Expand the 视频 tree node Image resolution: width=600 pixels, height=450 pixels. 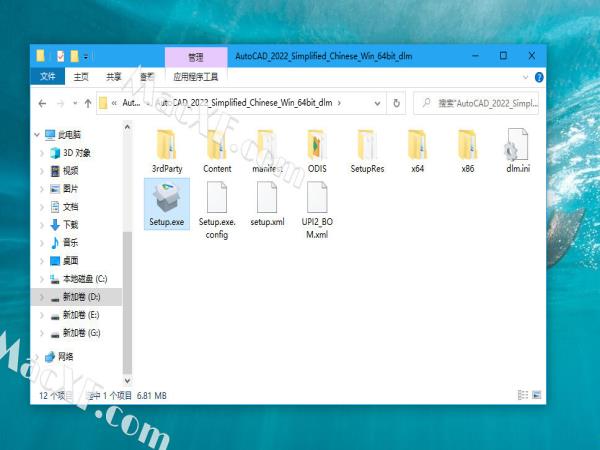tap(42, 171)
